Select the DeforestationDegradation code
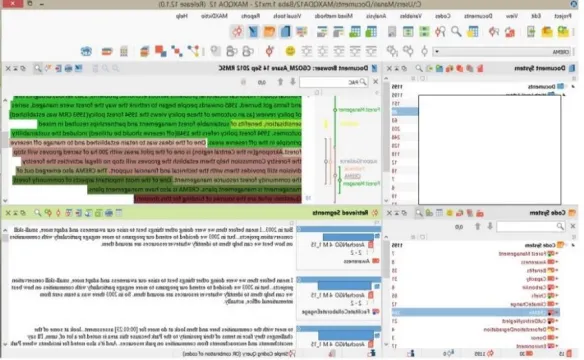 point(515,329)
